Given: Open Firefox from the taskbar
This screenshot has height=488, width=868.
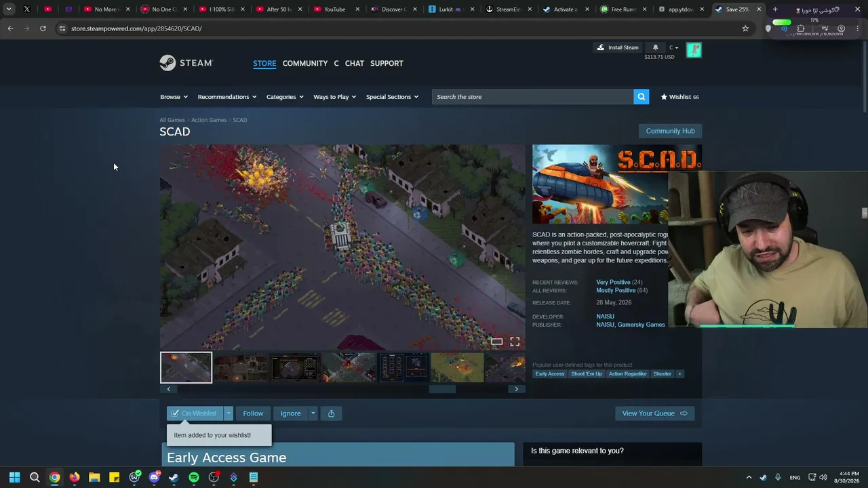Looking at the screenshot, I should (75, 477).
